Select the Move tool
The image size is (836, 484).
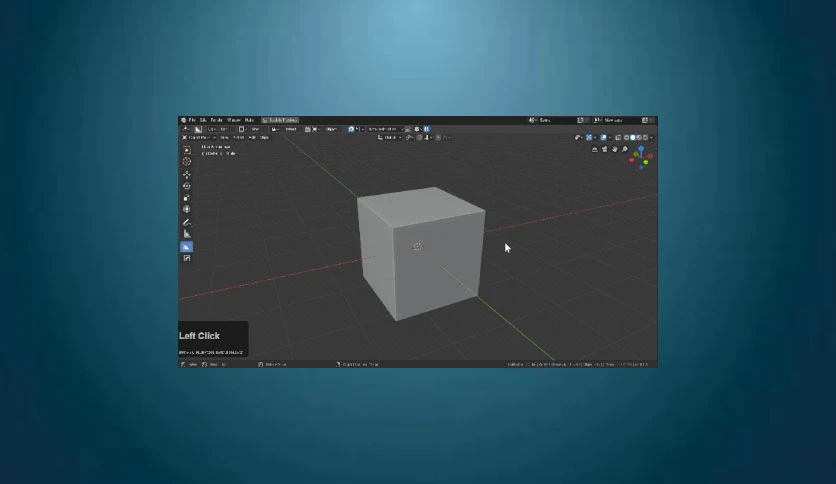(187, 174)
